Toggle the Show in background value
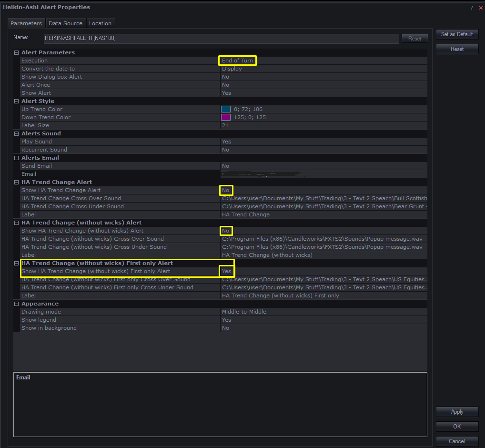 pos(225,328)
